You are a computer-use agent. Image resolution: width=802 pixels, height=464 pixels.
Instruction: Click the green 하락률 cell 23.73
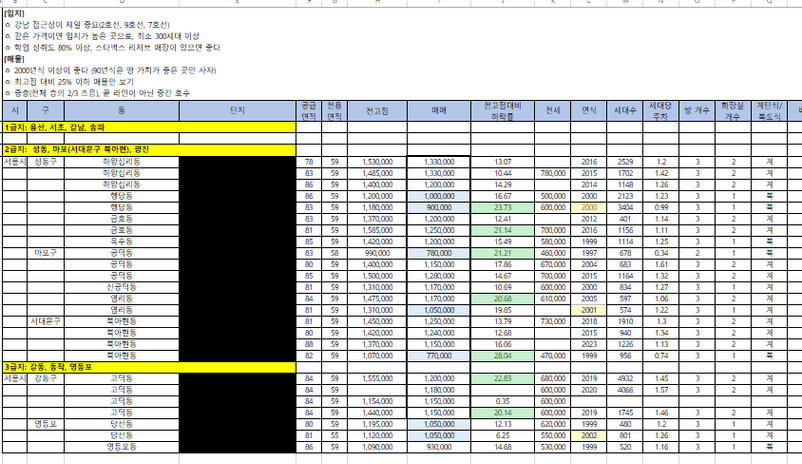(x=502, y=208)
